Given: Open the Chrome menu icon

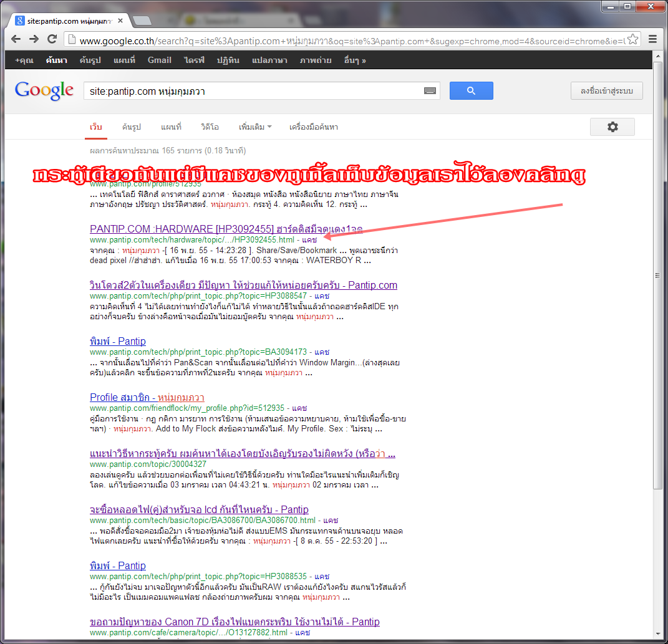Looking at the screenshot, I should point(652,39).
